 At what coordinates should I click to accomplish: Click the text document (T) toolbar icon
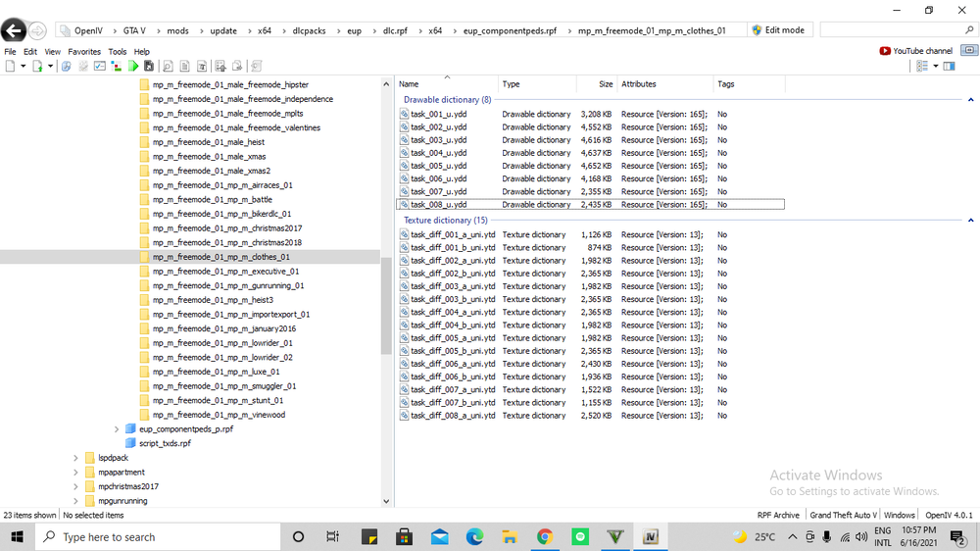[x=202, y=67]
